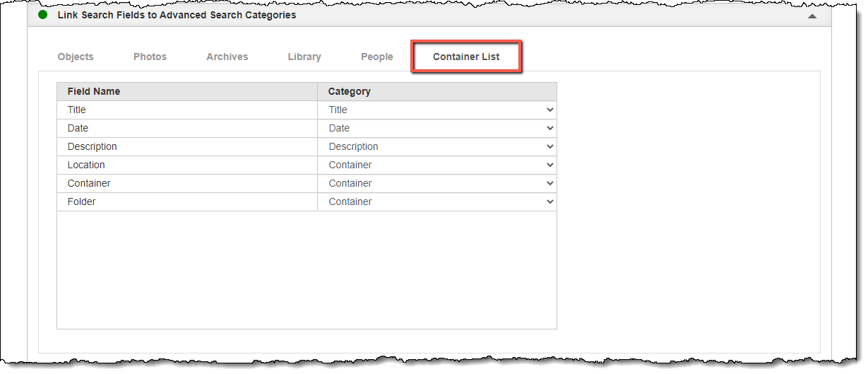Collapse the Link Search Fields section arrow
This screenshot has width=868, height=374.
[x=812, y=16]
